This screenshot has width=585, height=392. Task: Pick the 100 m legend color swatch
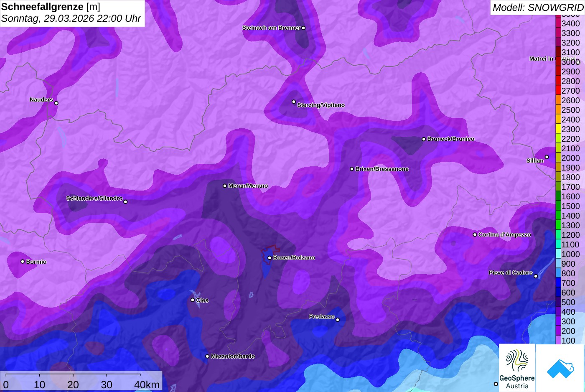click(558, 341)
